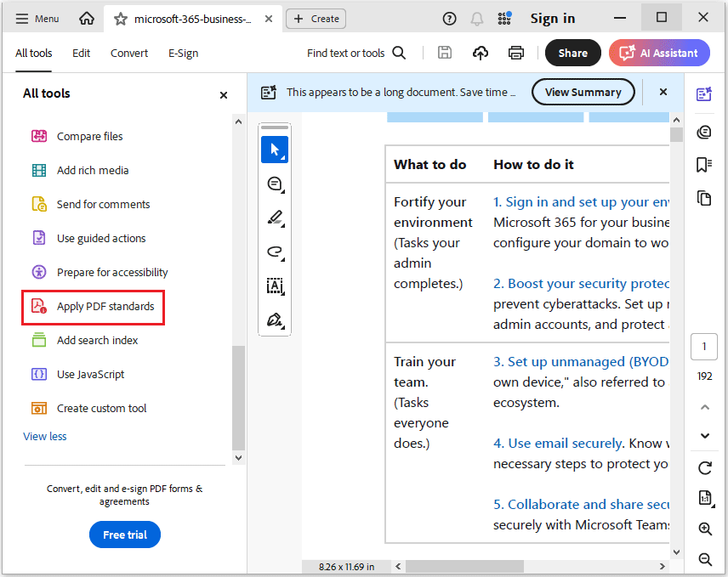Click the horizontal scrollbar thumb

point(464,566)
